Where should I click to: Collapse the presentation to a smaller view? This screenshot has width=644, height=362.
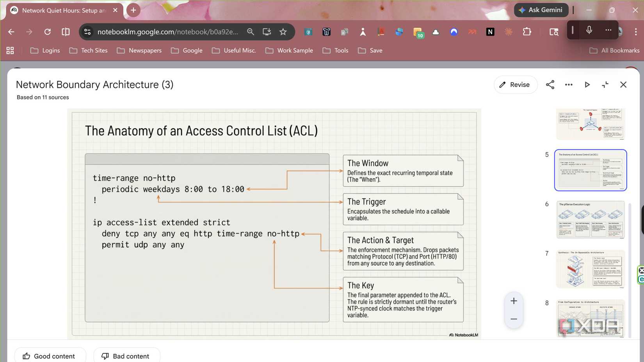[x=605, y=85]
